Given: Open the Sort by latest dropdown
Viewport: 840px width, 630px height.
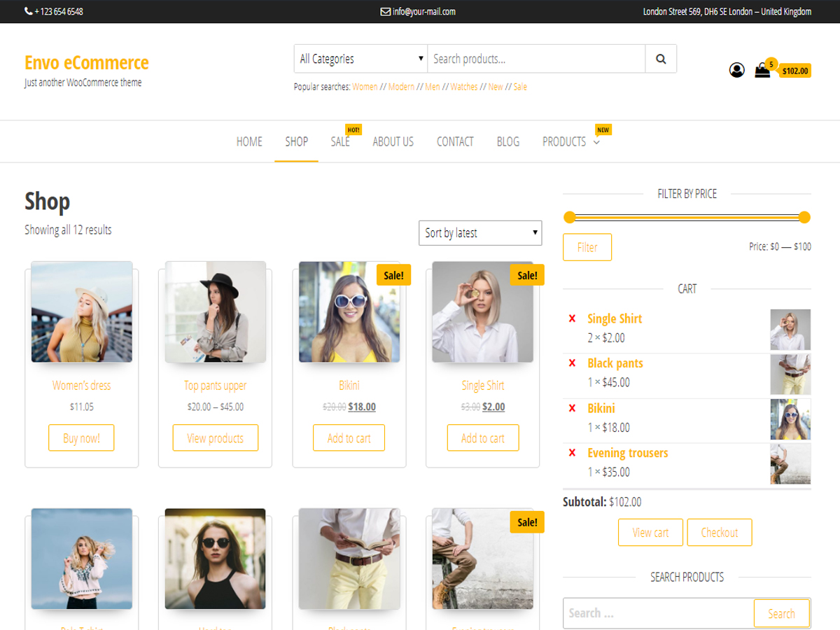Looking at the screenshot, I should click(x=480, y=233).
